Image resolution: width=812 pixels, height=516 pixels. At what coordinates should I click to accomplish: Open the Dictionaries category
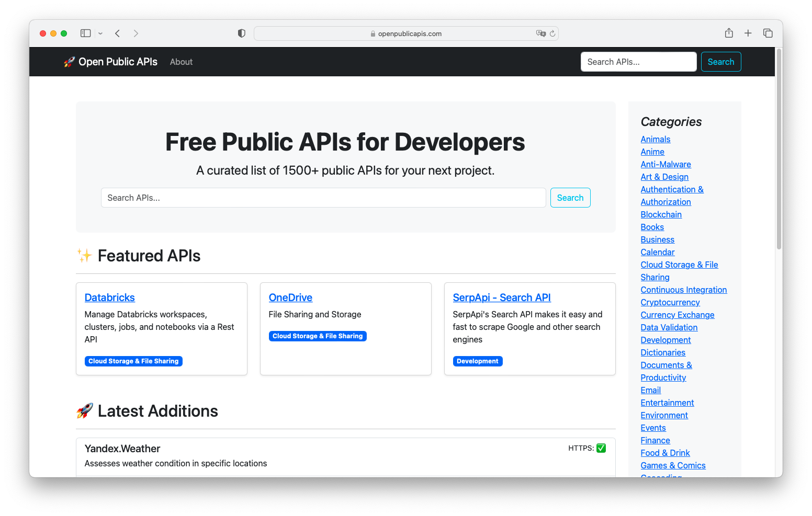point(663,352)
